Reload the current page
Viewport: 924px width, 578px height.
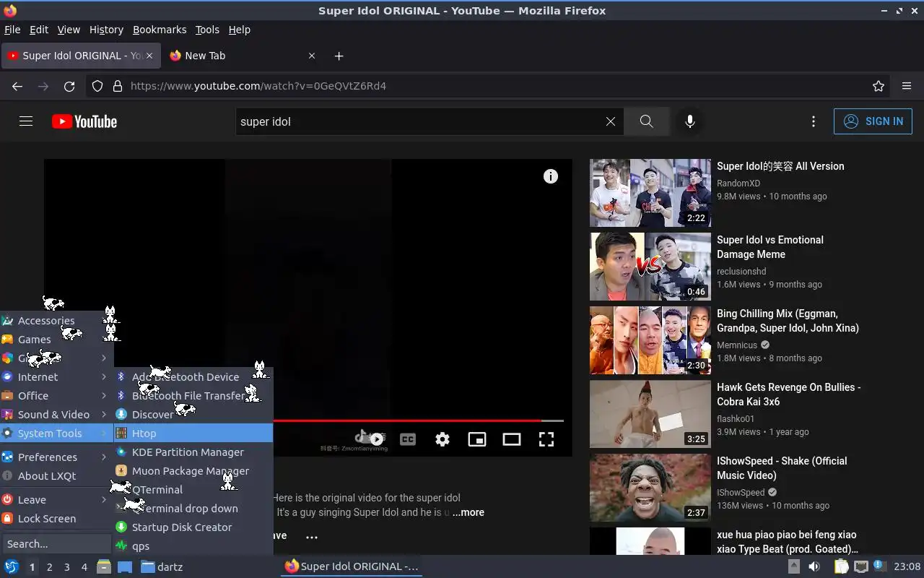click(69, 86)
